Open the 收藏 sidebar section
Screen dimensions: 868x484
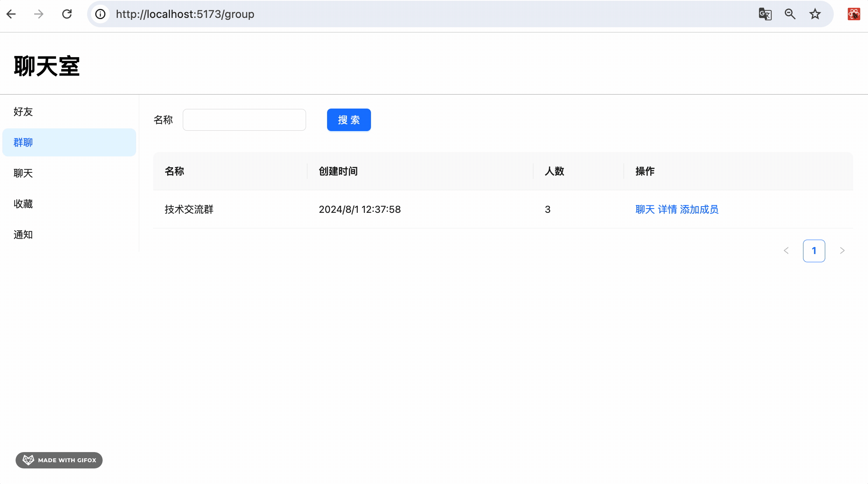tap(23, 204)
